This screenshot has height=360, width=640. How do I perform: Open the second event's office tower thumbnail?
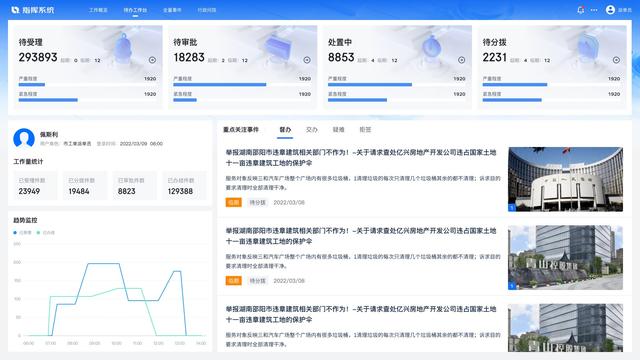point(565,258)
